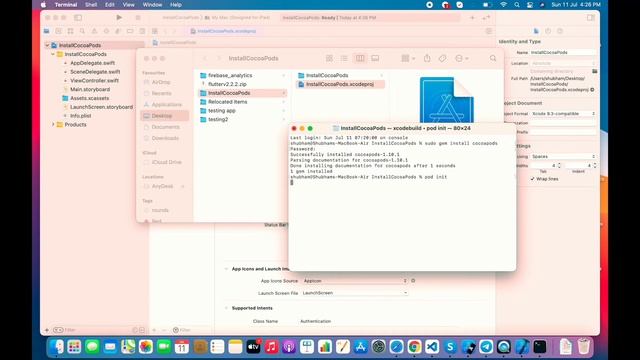The height and width of the screenshot is (360, 640).
Task: Open the Terminal menu in the menu bar
Action: pyautogui.click(x=66, y=5)
